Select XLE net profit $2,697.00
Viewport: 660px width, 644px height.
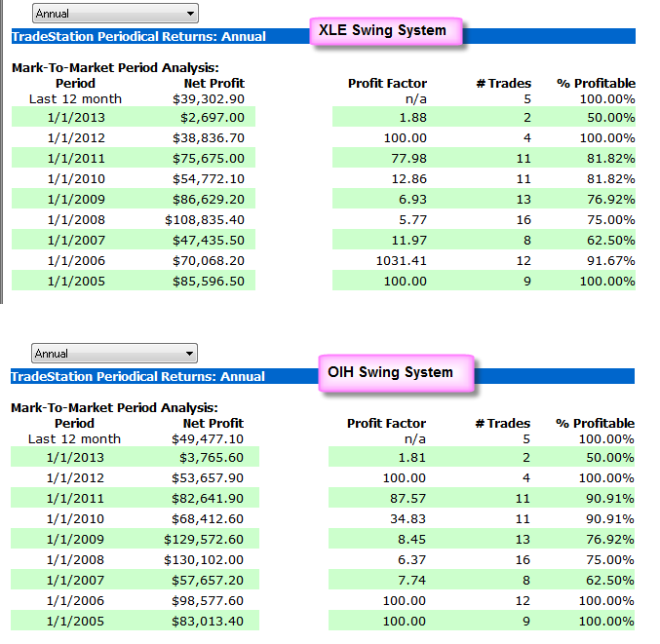(213, 117)
